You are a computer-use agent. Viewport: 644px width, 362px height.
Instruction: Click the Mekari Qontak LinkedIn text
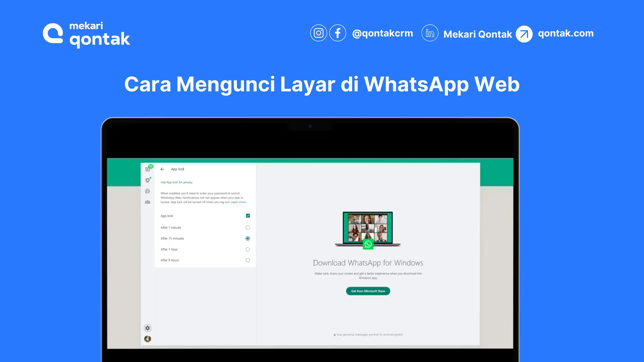tap(478, 34)
